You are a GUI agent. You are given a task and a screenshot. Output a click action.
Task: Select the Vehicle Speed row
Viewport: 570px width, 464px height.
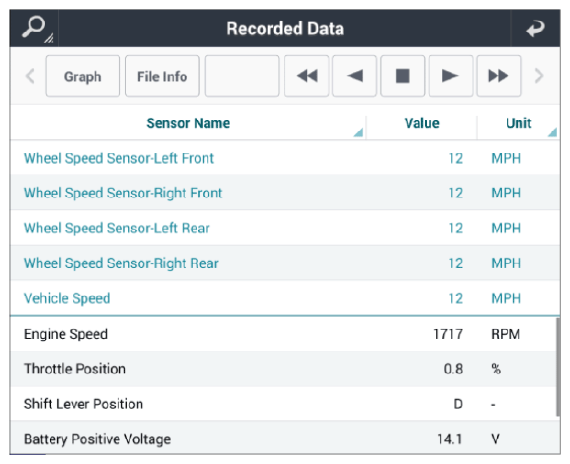285,298
